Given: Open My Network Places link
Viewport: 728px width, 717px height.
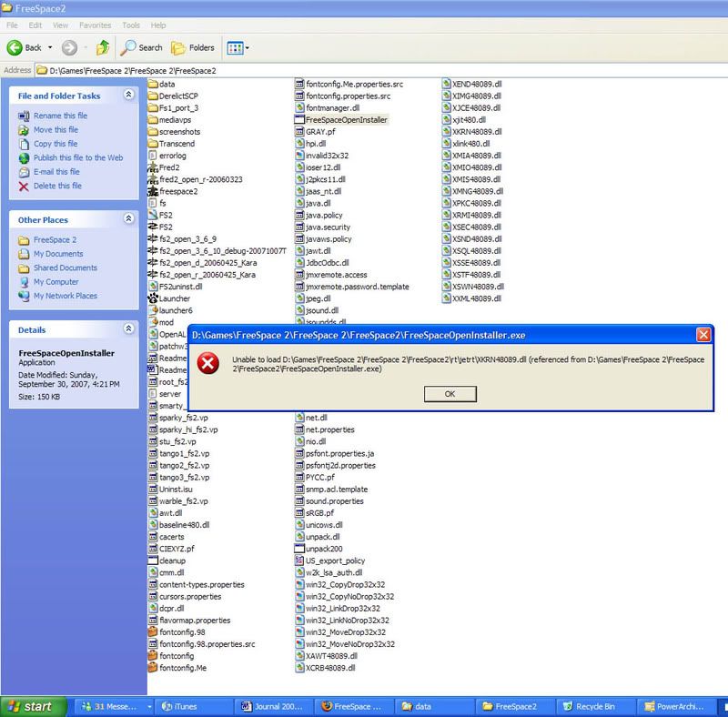Looking at the screenshot, I should point(66,296).
